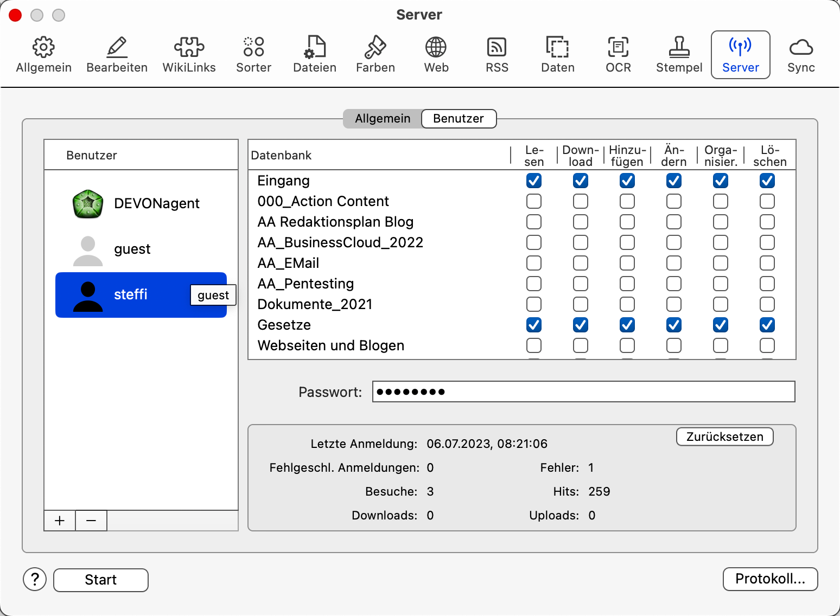Viewport: 840px width, 616px height.
Task: Show the Sync preferences pane
Action: click(801, 55)
